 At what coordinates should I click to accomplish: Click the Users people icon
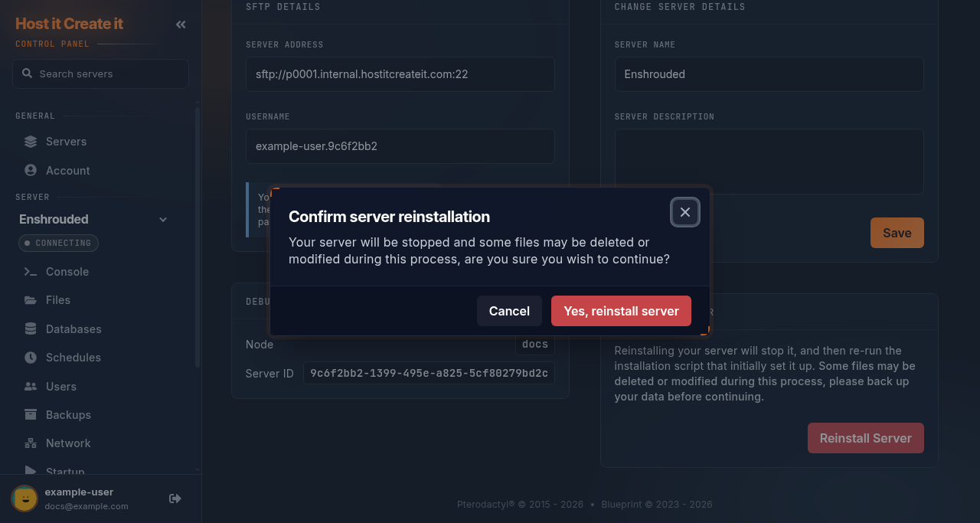click(31, 387)
